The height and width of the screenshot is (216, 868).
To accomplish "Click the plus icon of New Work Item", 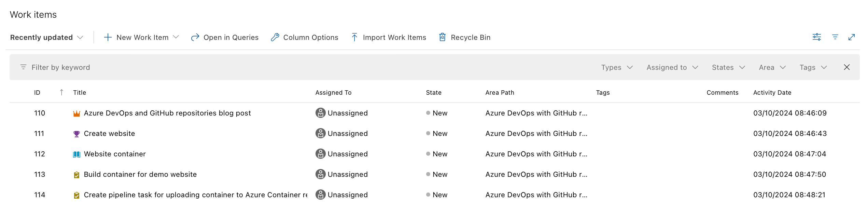I will click(108, 37).
